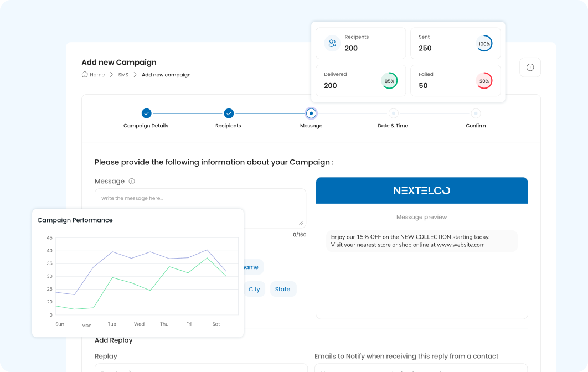Viewport: 588px width, 372px height.
Task: Click the Home icon in breadcrumb
Action: 85,75
